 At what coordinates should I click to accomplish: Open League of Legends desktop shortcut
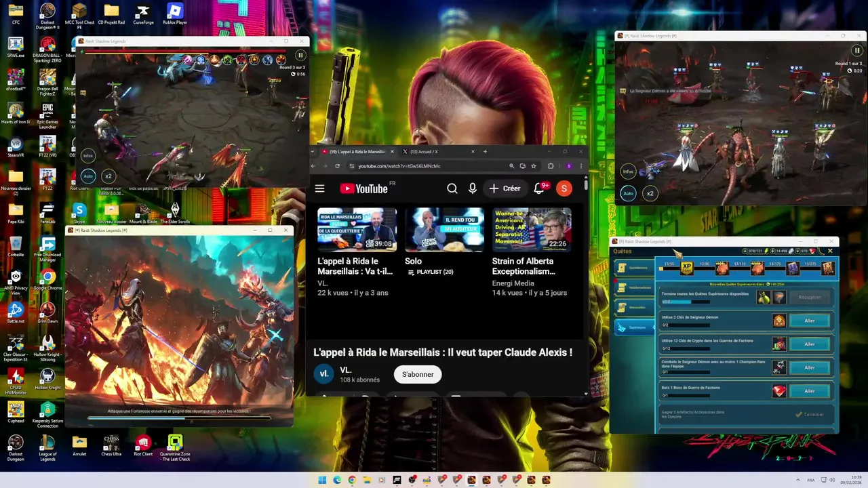click(47, 447)
